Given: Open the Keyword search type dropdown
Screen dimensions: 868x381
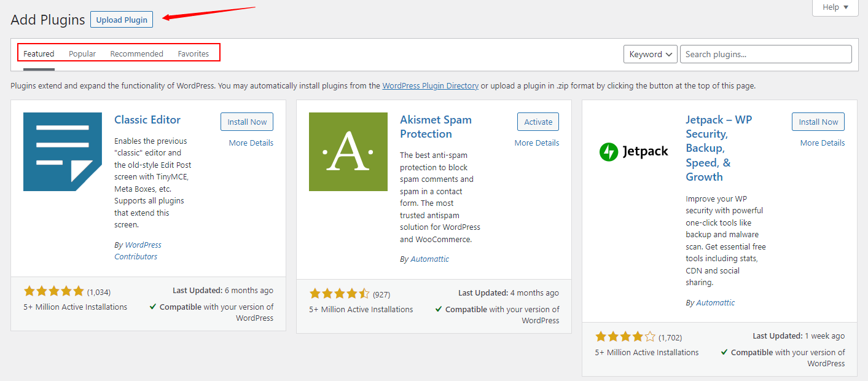Looking at the screenshot, I should [x=651, y=54].
